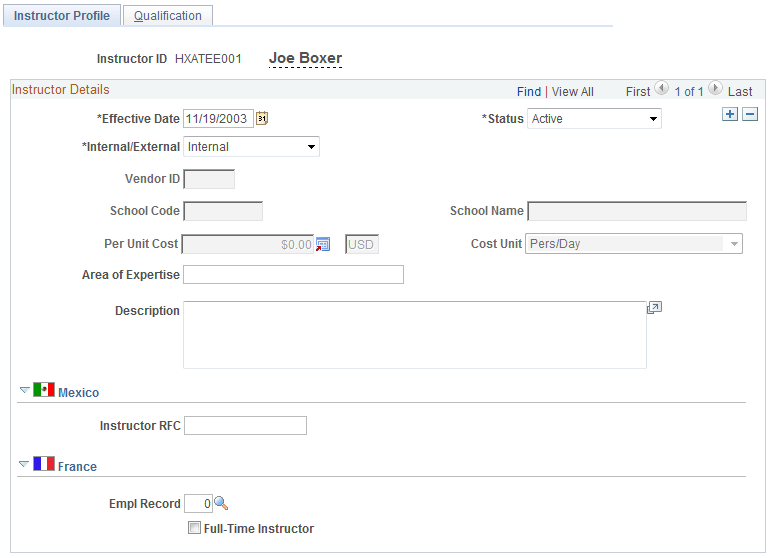Image resolution: width=772 pixels, height=558 pixels.
Task: Click the Mexico section link
Action: click(x=78, y=393)
